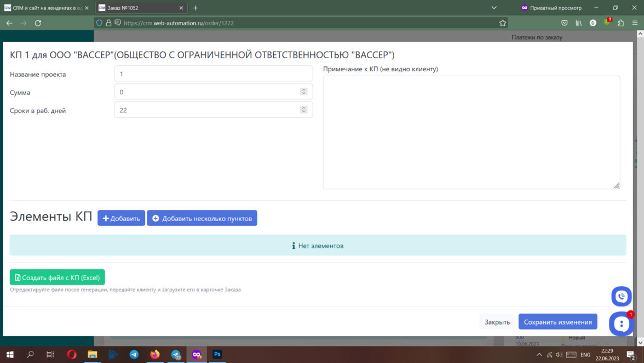Open File Explorer from the taskbar
Screen dimensions: 644x363
coord(93,354)
